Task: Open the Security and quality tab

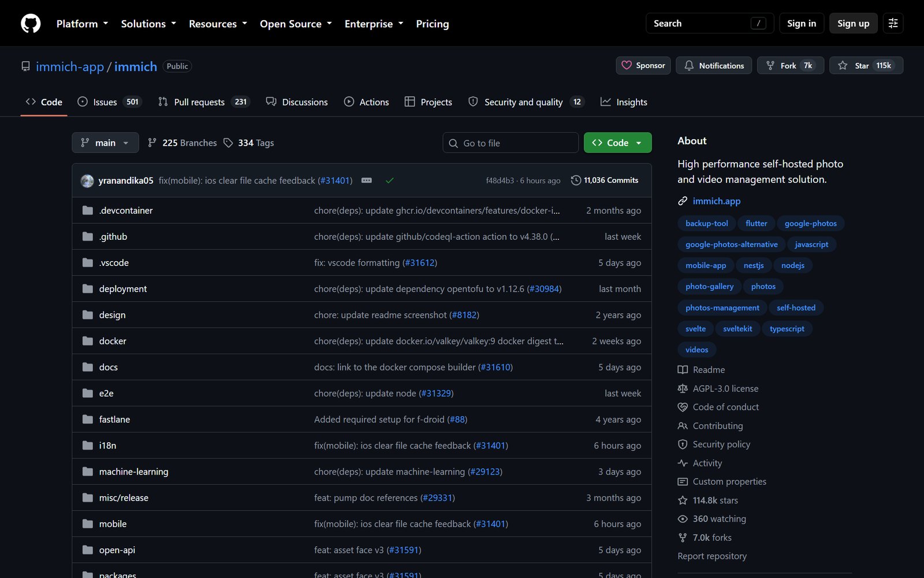Action: point(526,102)
